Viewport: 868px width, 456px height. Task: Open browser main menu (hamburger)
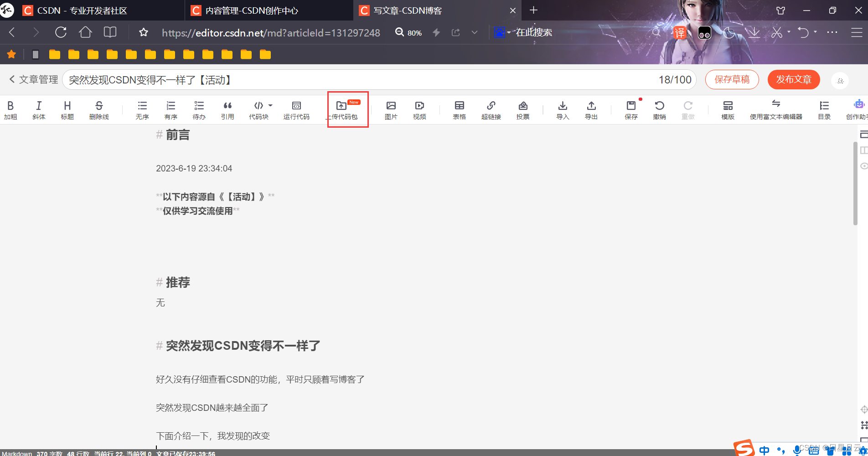[x=857, y=32]
